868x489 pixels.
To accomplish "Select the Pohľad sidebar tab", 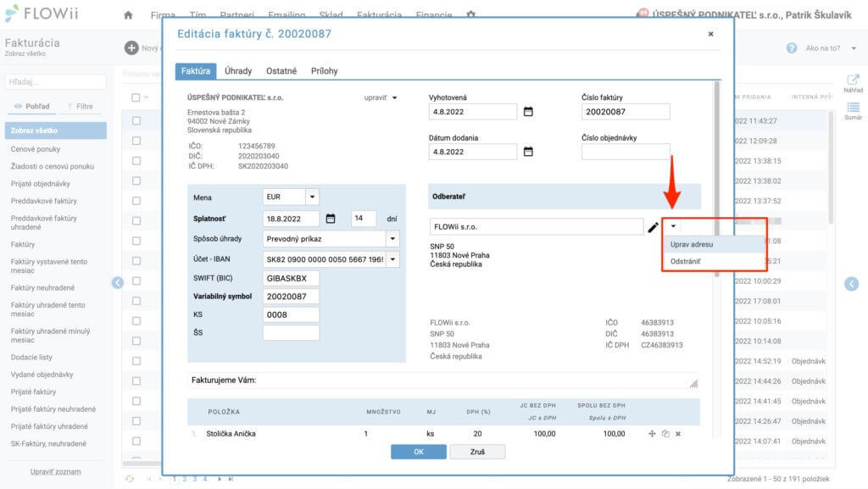I will pos(32,106).
